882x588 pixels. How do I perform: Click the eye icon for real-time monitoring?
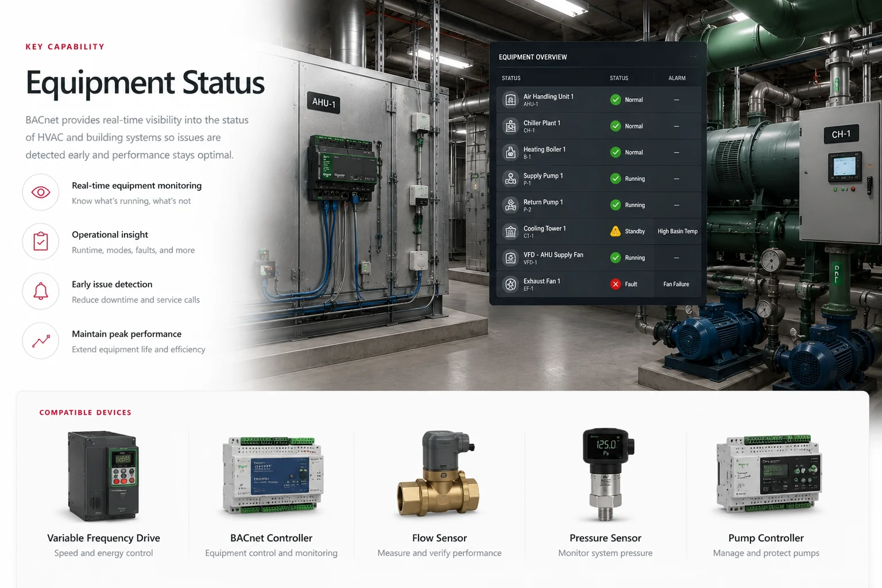click(x=41, y=192)
